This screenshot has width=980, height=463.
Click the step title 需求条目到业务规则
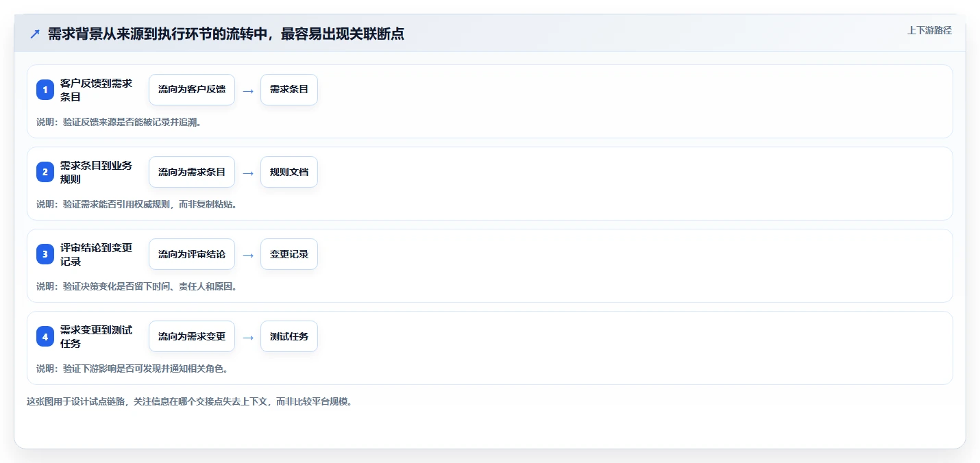pyautogui.click(x=96, y=172)
